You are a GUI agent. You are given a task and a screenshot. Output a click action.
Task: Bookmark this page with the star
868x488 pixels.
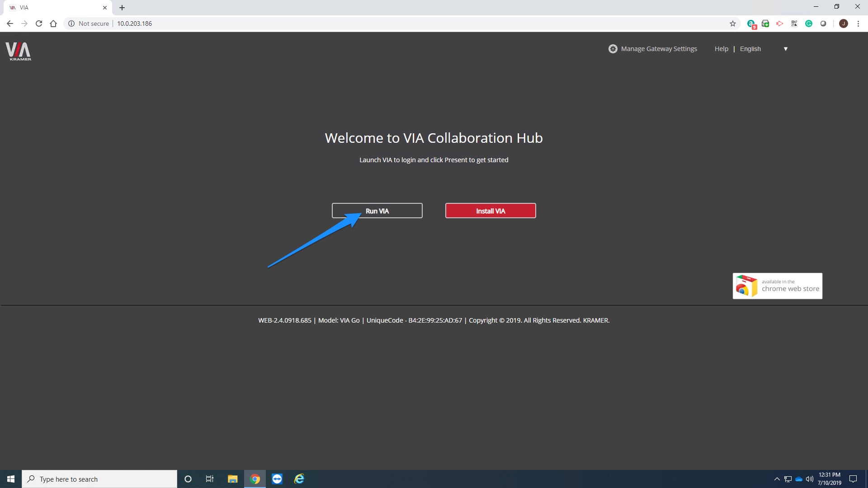tap(733, 23)
